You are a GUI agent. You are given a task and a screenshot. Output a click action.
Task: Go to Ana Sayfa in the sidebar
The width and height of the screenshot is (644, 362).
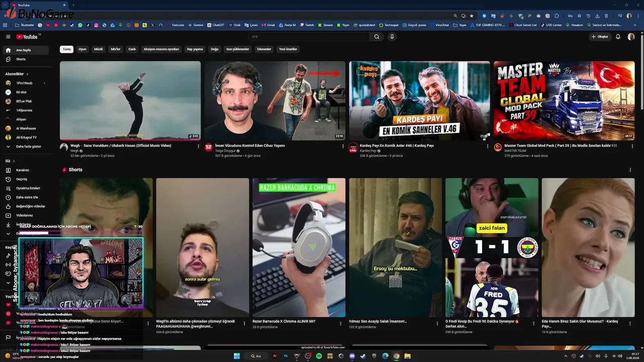[x=25, y=50]
